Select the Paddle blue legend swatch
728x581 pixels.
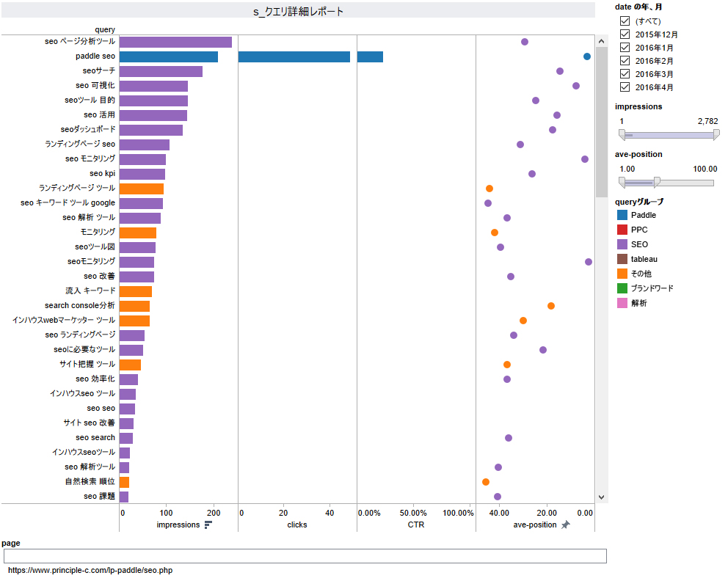pos(622,215)
